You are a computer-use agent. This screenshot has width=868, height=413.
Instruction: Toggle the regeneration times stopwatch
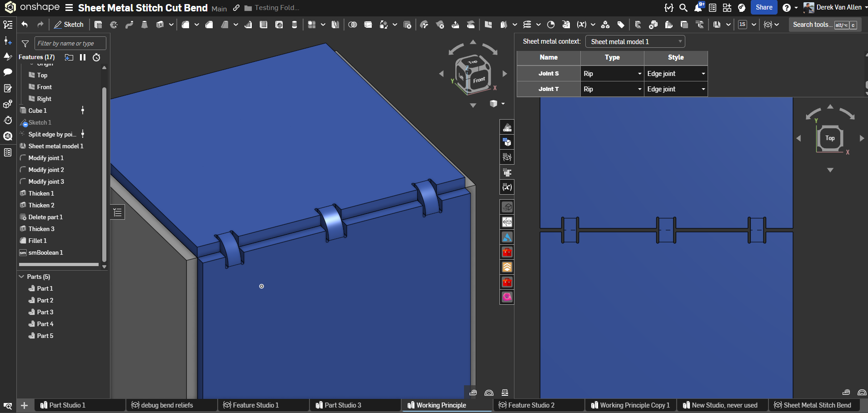[x=96, y=57]
